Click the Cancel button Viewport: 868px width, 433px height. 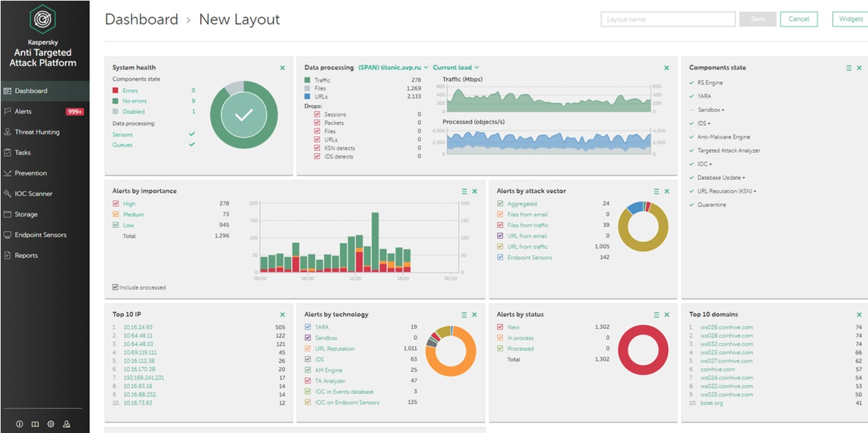click(x=798, y=20)
